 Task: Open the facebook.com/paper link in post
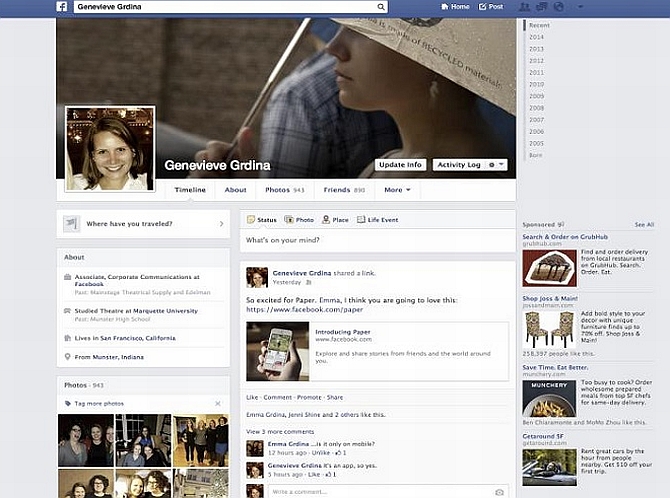[x=304, y=309]
